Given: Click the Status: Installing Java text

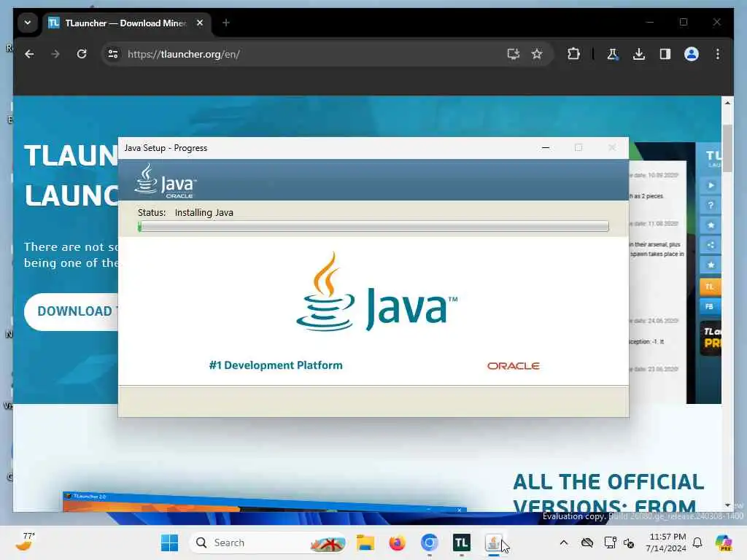Looking at the screenshot, I should click(x=185, y=212).
